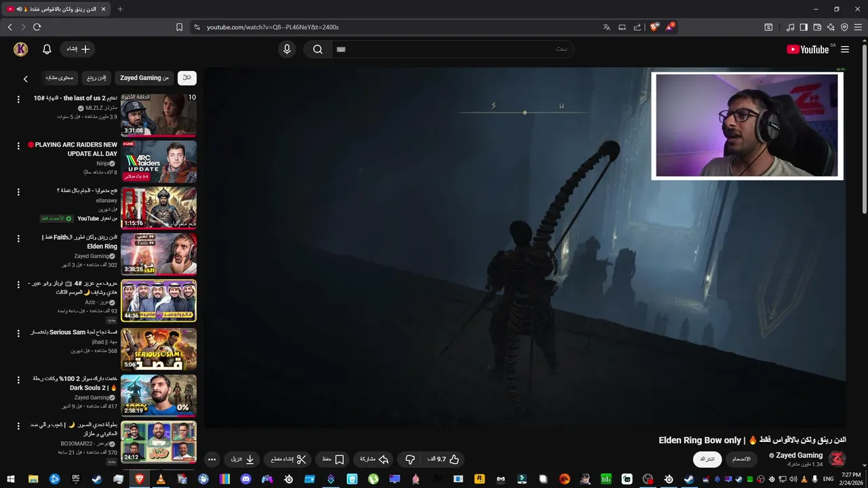The width and height of the screenshot is (868, 488).
Task: Open Brave playlist music note icon
Action: (790, 27)
